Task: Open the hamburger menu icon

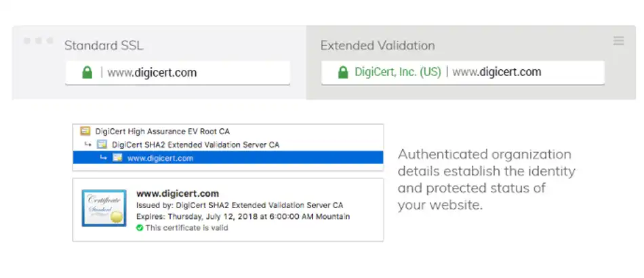Action: [x=618, y=41]
